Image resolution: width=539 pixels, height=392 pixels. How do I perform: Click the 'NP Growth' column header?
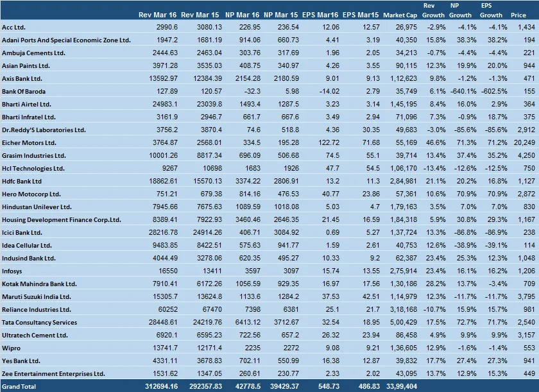click(460, 10)
